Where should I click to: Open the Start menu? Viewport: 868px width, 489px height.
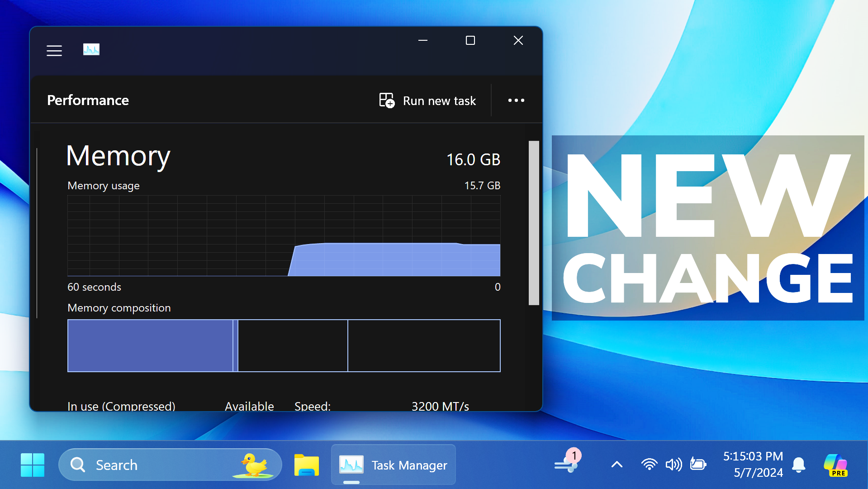32,465
